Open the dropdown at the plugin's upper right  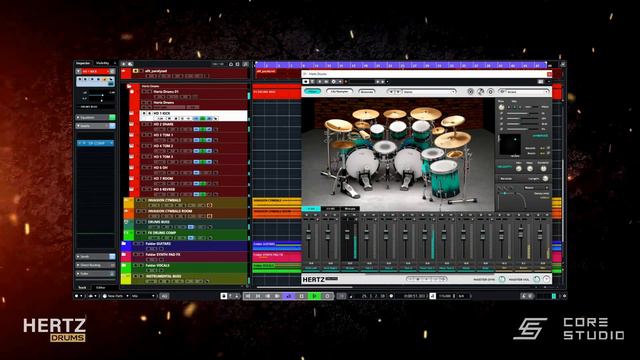[524, 92]
